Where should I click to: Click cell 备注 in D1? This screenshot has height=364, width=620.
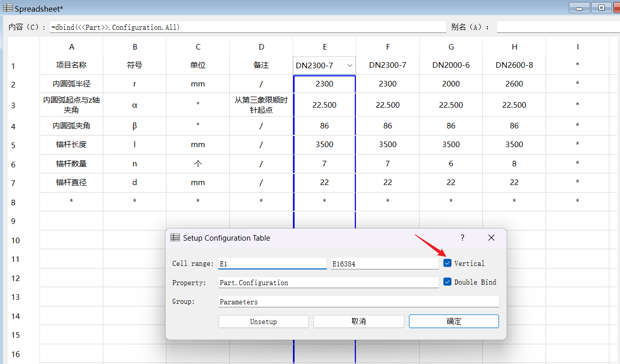click(x=261, y=65)
